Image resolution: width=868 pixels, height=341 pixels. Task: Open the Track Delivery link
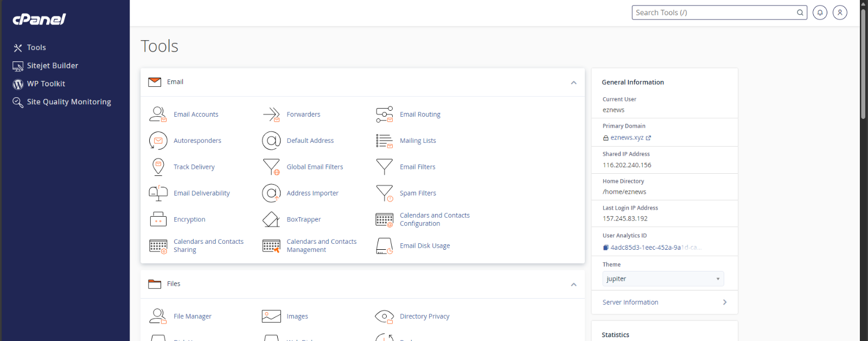[194, 167]
